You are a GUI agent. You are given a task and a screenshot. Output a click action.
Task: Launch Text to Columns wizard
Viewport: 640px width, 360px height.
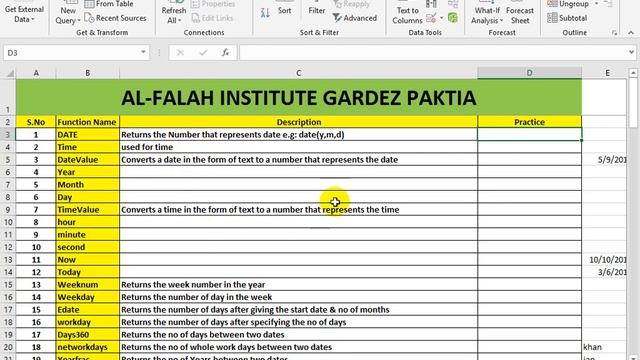407,14
